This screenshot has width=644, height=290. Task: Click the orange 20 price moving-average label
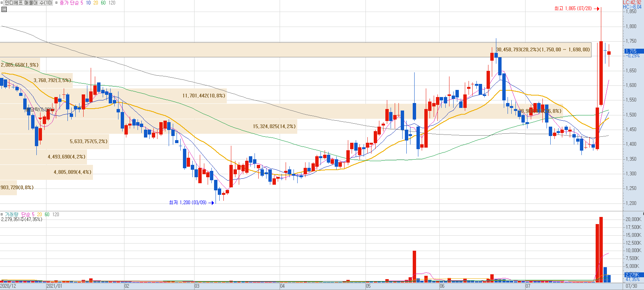(96, 3)
